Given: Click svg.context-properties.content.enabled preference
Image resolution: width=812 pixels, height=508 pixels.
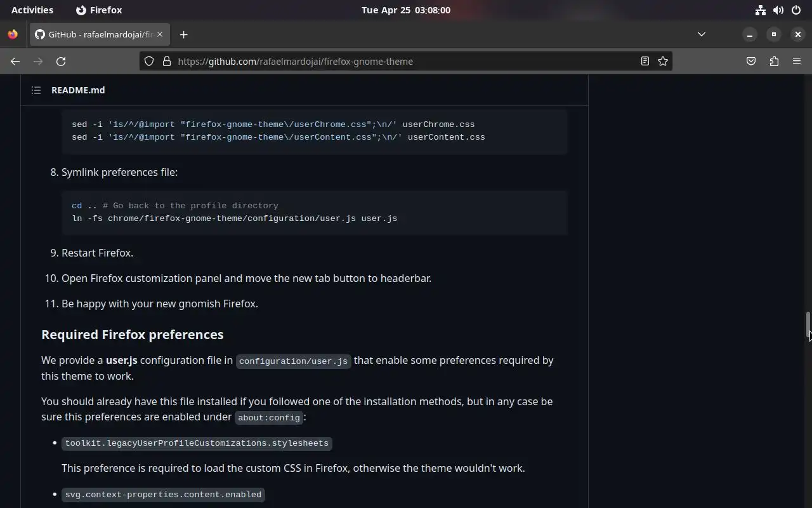Looking at the screenshot, I should click(x=163, y=495).
